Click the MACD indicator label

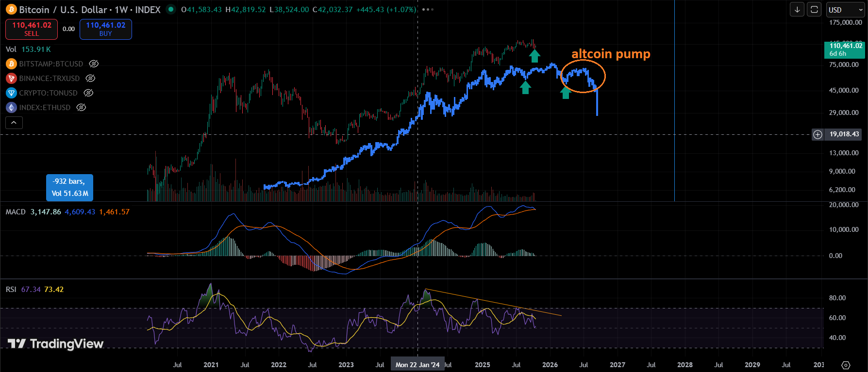point(16,212)
